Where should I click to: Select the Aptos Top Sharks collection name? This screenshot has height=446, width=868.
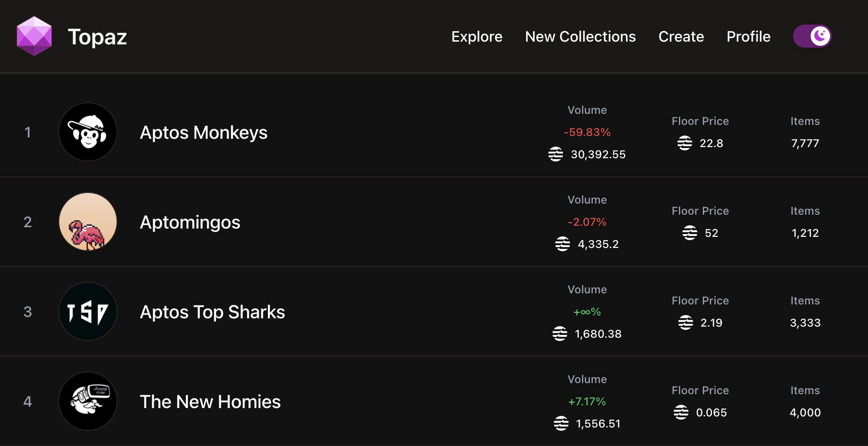pos(212,312)
